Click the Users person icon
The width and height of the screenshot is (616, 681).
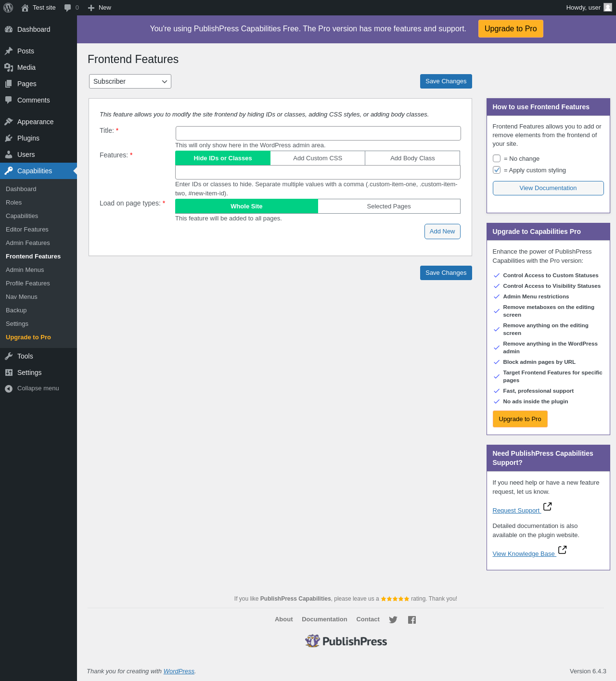tap(9, 154)
